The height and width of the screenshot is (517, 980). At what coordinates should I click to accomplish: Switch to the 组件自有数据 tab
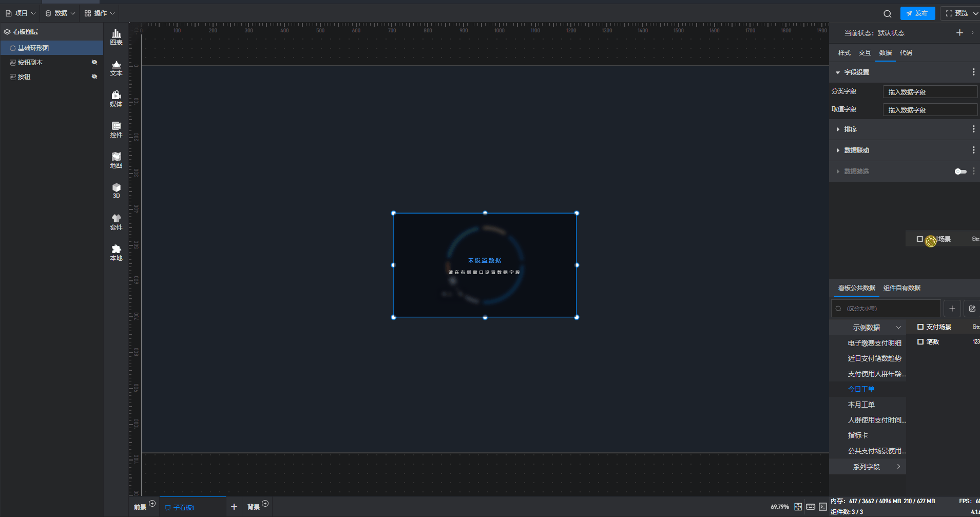coord(901,288)
